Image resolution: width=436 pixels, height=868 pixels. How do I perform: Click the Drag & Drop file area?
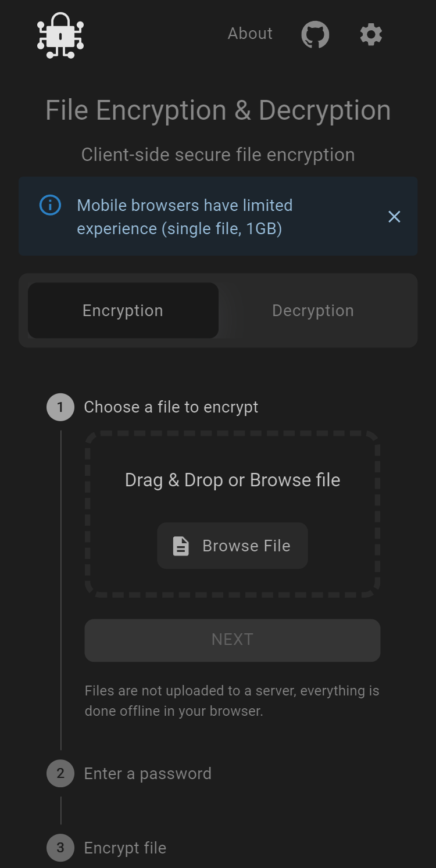(x=233, y=514)
